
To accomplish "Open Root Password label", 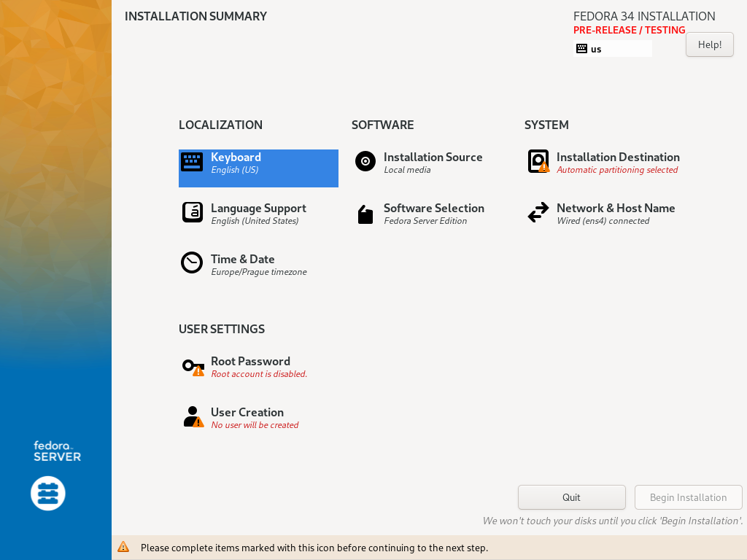I will point(251,362).
